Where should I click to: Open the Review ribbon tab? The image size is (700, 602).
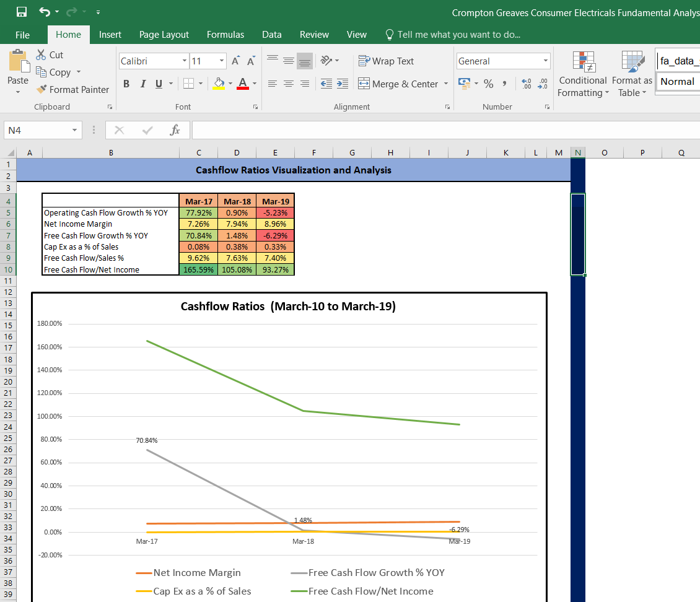click(x=314, y=35)
